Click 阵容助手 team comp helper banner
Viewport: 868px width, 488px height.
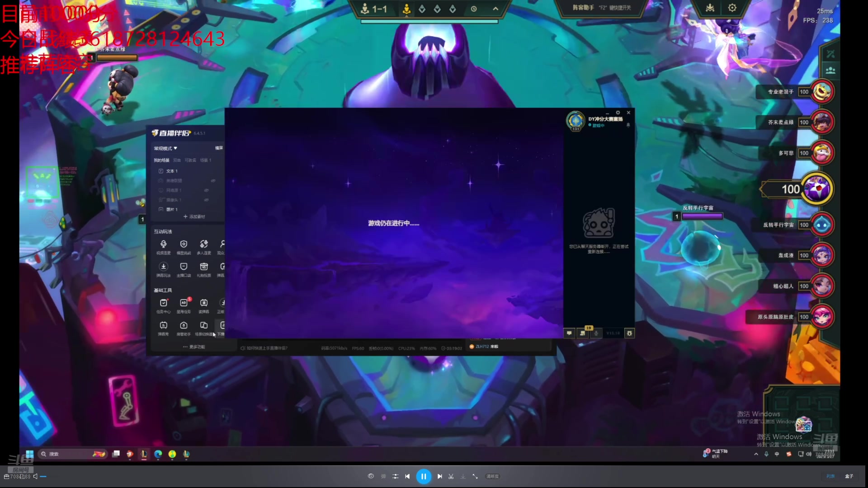click(x=601, y=8)
